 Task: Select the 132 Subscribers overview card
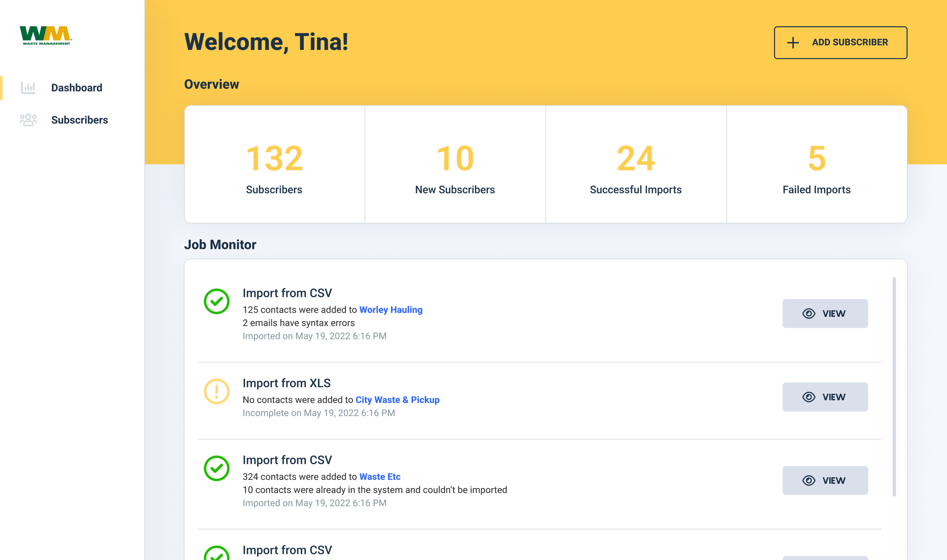[x=274, y=164]
